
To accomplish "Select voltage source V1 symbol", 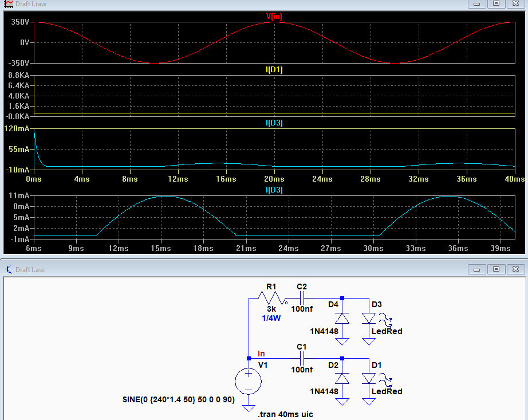I will tap(249, 382).
